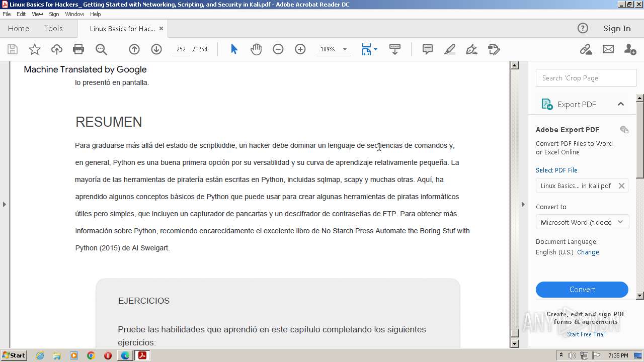Collapse the Export PDF panel
The width and height of the screenshot is (644, 362).
[621, 104]
